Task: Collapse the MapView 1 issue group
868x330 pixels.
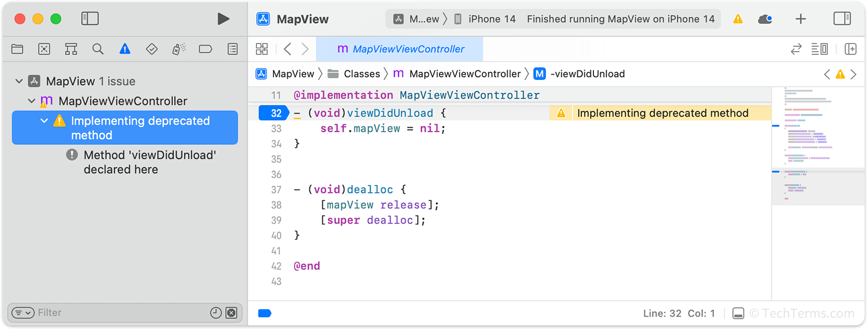Action: (19, 82)
